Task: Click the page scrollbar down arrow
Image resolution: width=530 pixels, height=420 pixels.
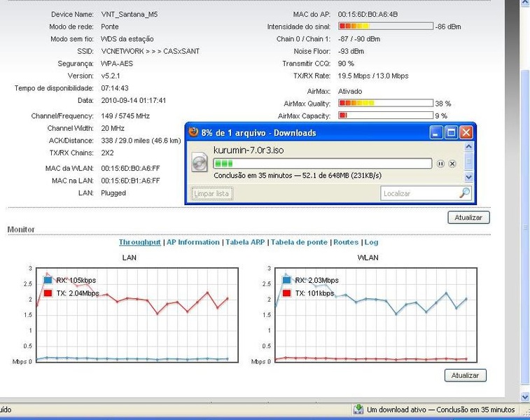Action: pos(525,396)
